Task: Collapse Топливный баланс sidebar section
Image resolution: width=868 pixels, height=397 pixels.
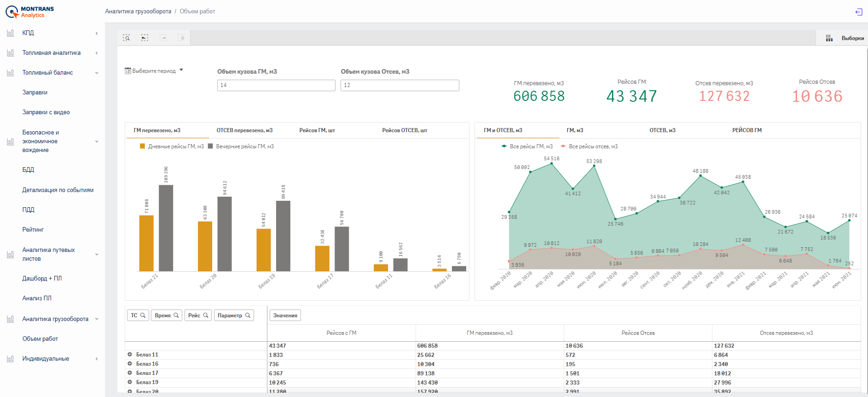Action: 97,73
